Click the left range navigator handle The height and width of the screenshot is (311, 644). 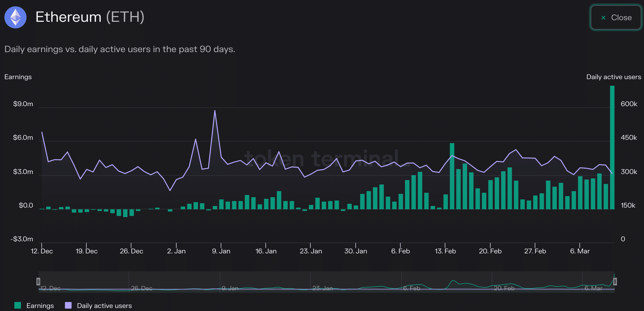[x=38, y=281]
